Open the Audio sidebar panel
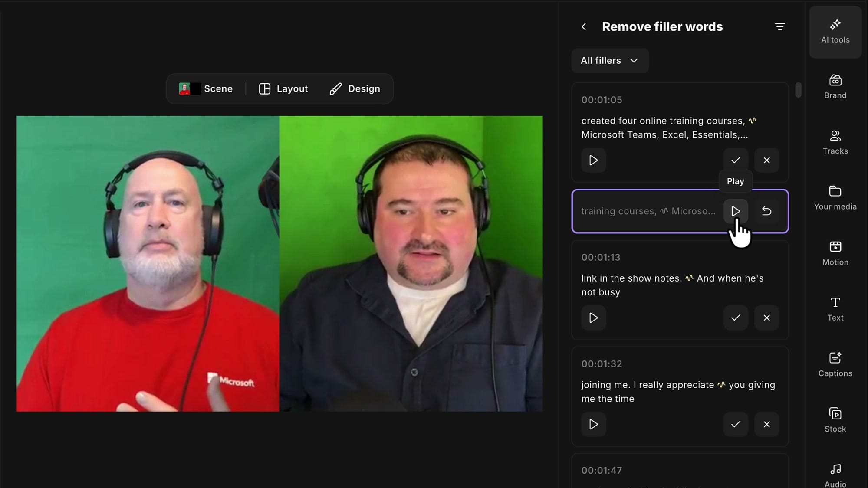This screenshot has width=868, height=488. pos(835,475)
